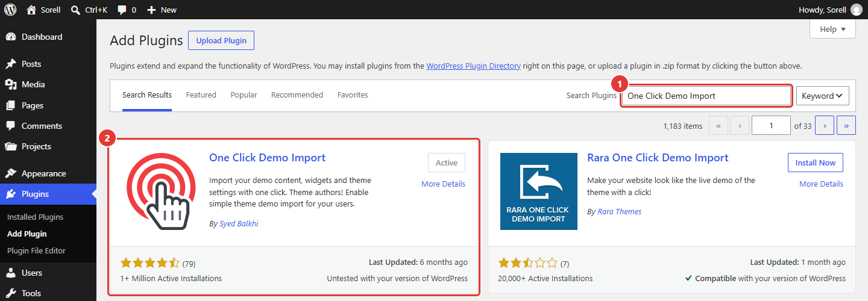This screenshot has height=301, width=868.
Task: Focus the Search Plugins input field
Action: [x=706, y=96]
